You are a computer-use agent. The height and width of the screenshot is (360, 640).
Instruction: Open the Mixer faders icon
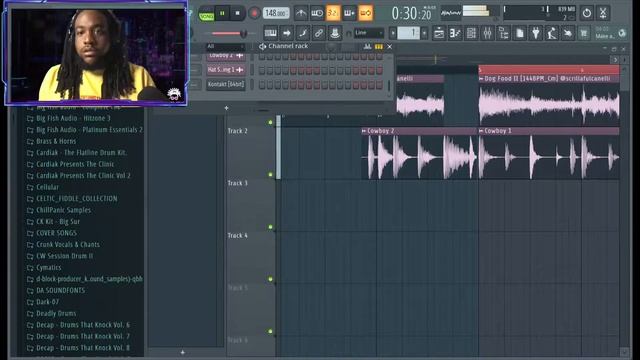point(487,33)
